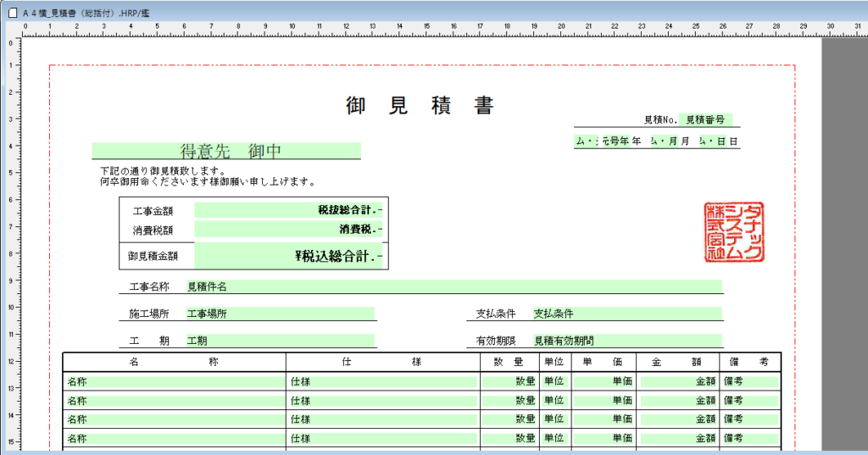Select the 名称 field in second detail row

175,400
